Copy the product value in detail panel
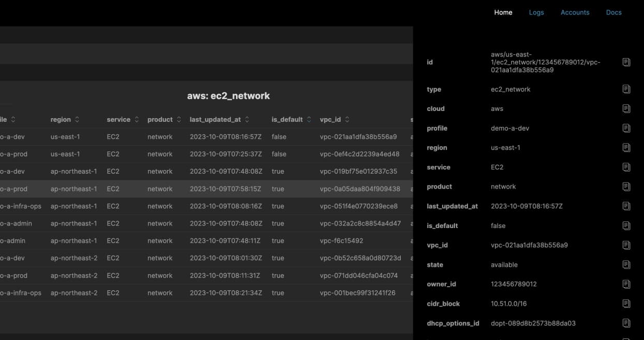 (x=626, y=187)
